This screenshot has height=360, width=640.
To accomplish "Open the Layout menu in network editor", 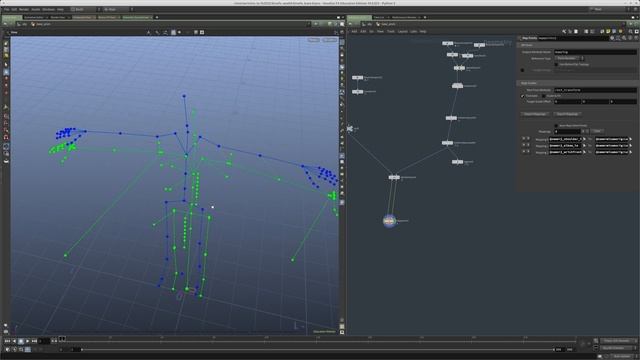I will point(402,31).
